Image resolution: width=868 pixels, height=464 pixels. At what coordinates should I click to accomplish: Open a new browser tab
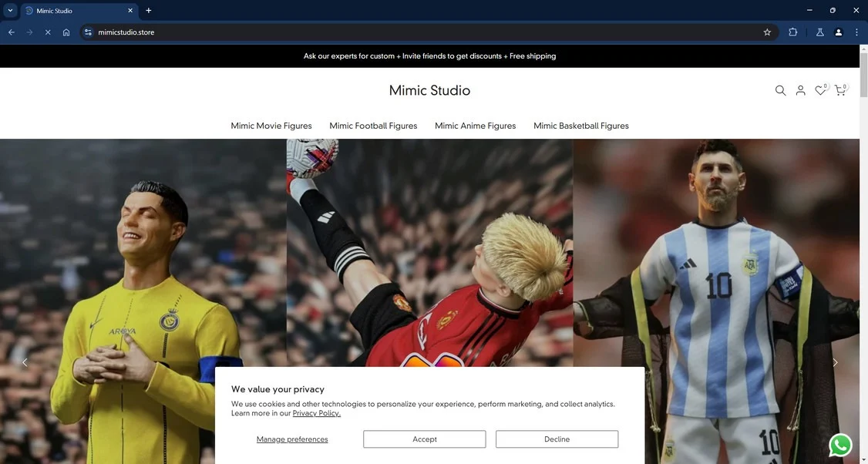[x=148, y=11]
